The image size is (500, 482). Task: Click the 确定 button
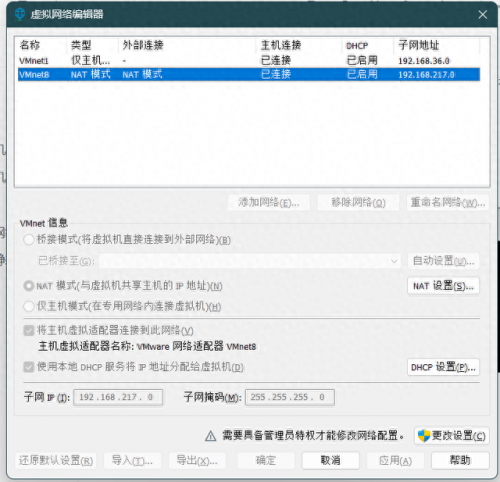tap(266, 460)
